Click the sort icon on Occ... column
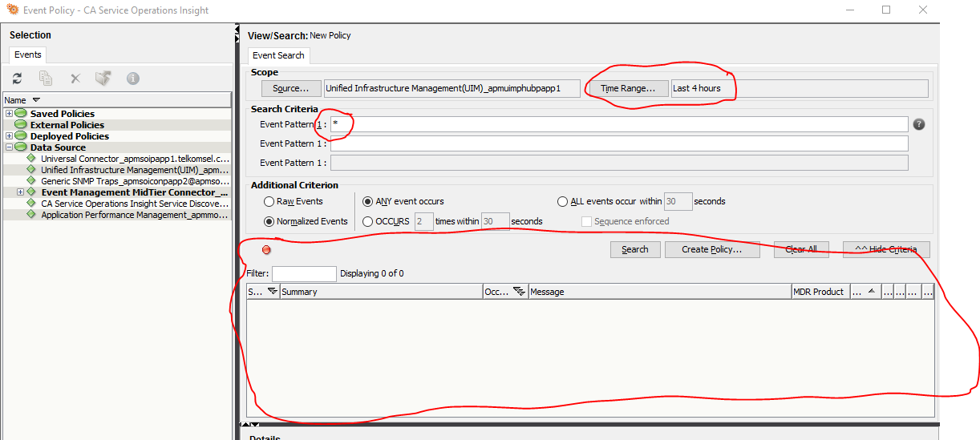 tap(519, 292)
